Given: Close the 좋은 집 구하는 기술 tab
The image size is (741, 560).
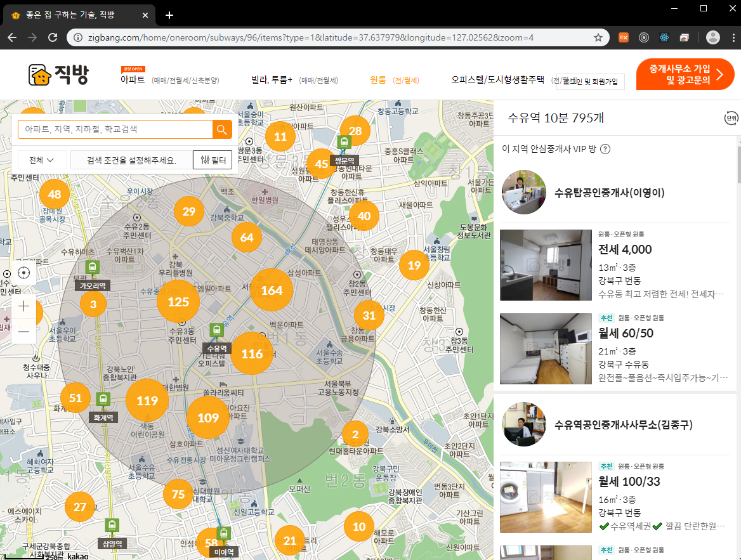Looking at the screenshot, I should coord(145,15).
